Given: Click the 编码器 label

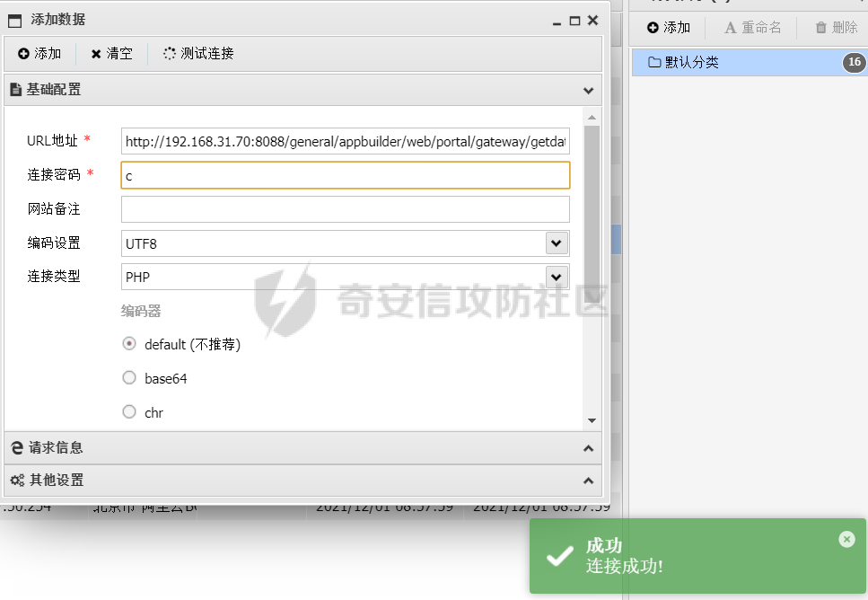Looking at the screenshot, I should pos(141,312).
